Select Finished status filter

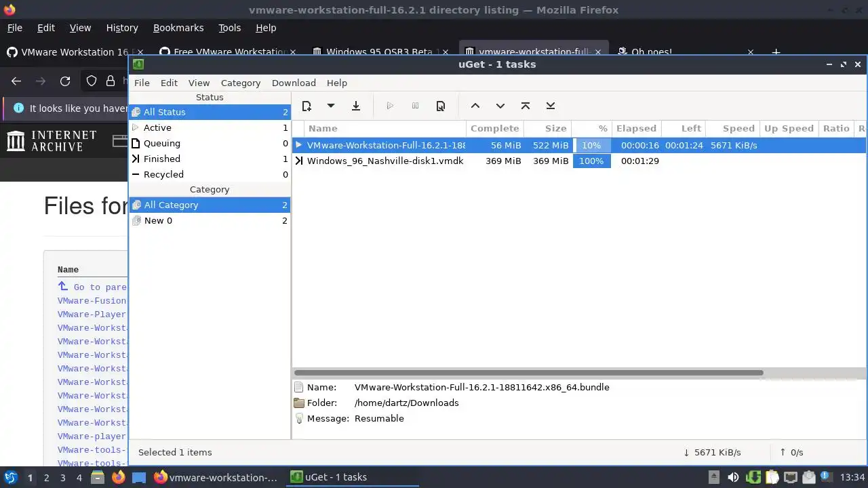(x=210, y=159)
